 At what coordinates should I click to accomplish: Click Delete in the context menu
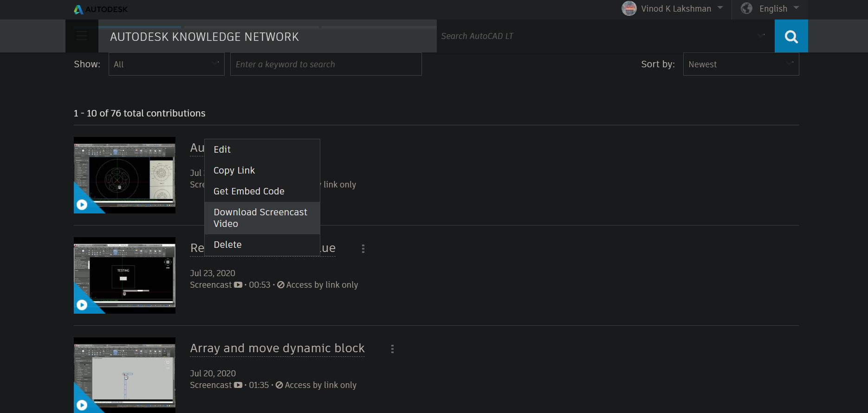(227, 245)
